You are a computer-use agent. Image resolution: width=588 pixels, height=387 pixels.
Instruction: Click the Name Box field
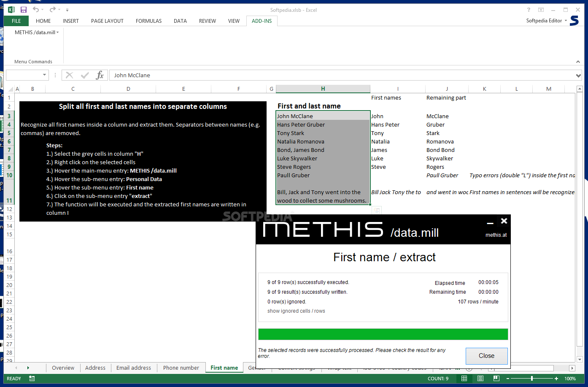(24, 75)
